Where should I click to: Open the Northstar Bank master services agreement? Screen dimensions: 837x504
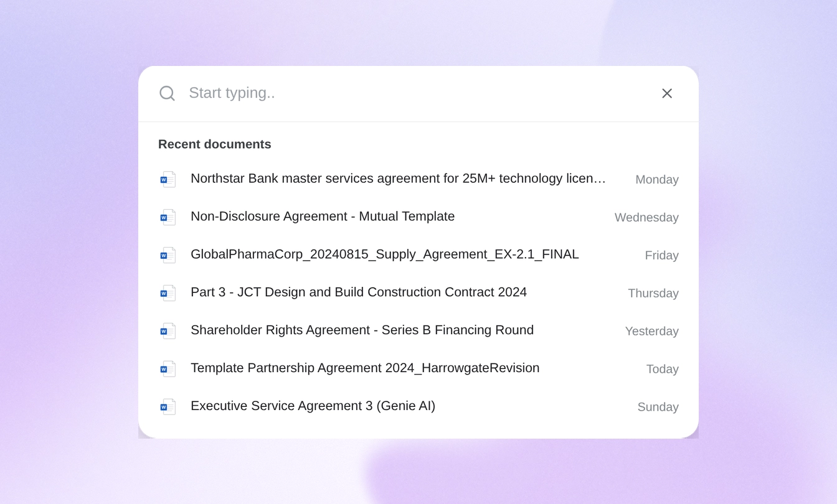pyautogui.click(x=398, y=179)
